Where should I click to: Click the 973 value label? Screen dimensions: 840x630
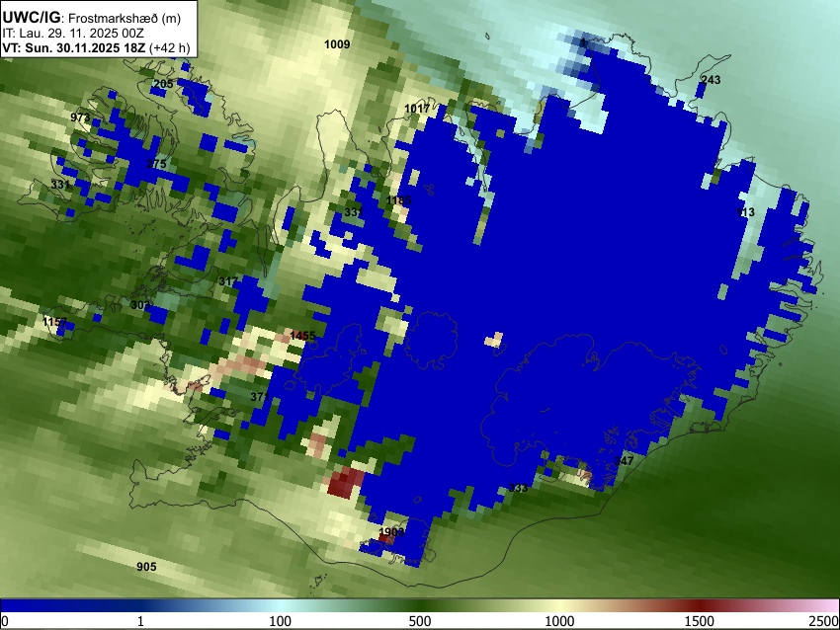pos(80,118)
